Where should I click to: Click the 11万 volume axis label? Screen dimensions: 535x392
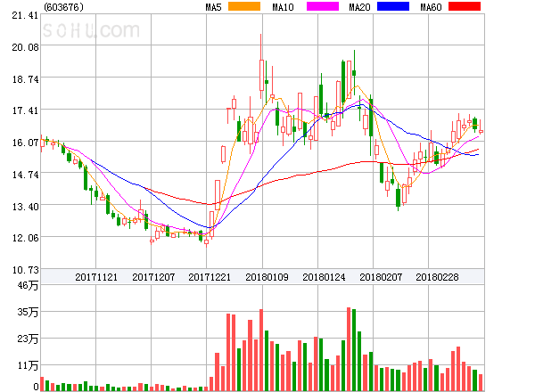pos(28,365)
